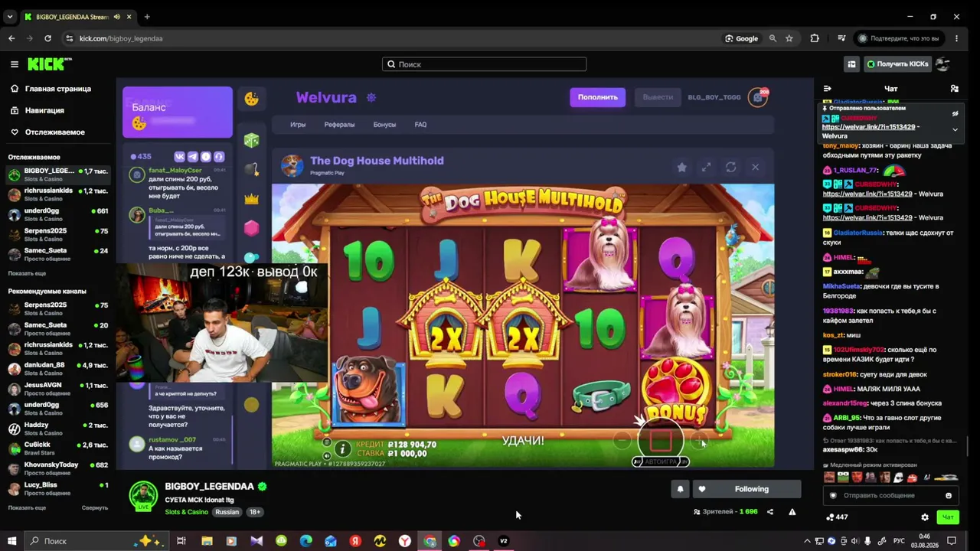Open the drops inventory icon beside Получить KICKs

point(851,64)
